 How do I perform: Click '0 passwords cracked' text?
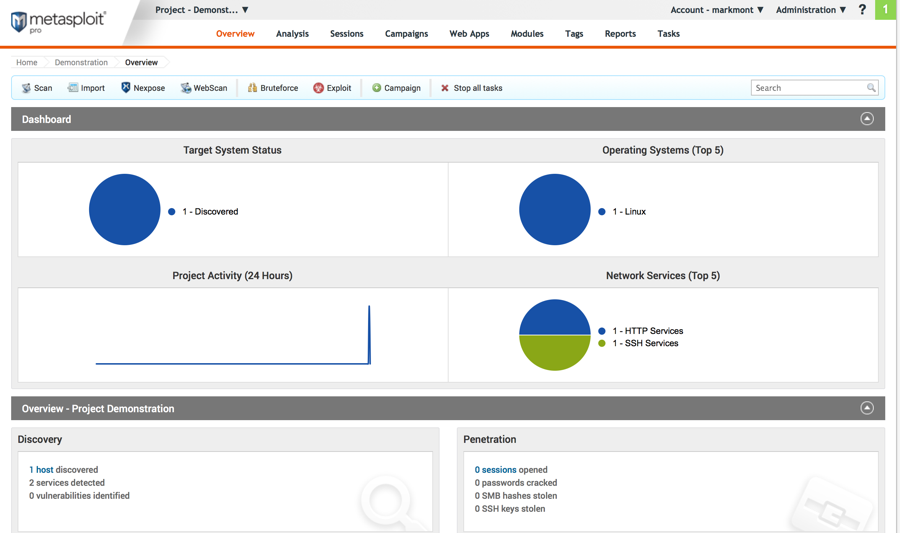515,483
